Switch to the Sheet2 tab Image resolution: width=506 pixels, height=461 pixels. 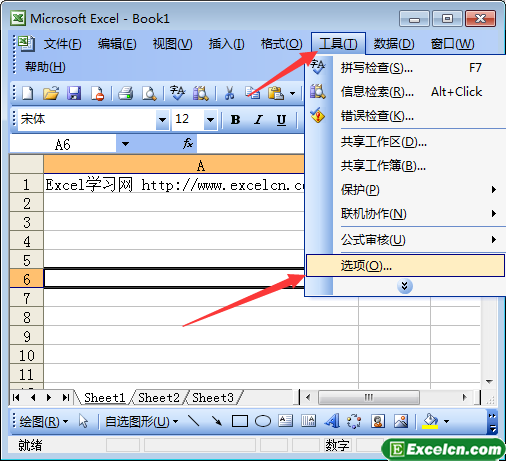[159, 398]
